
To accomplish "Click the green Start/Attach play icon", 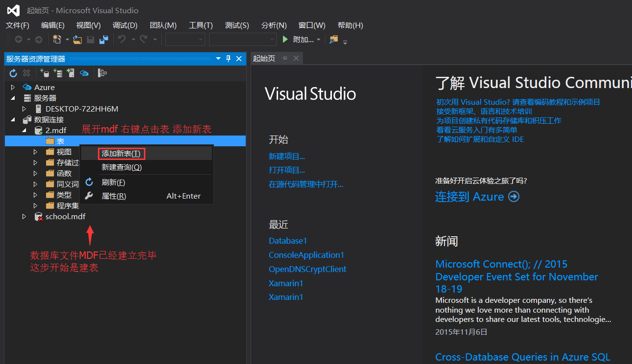I will 285,40.
